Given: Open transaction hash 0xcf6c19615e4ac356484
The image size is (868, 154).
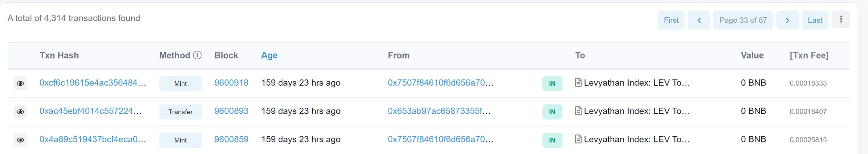Looking at the screenshot, I should pyautogui.click(x=93, y=83).
